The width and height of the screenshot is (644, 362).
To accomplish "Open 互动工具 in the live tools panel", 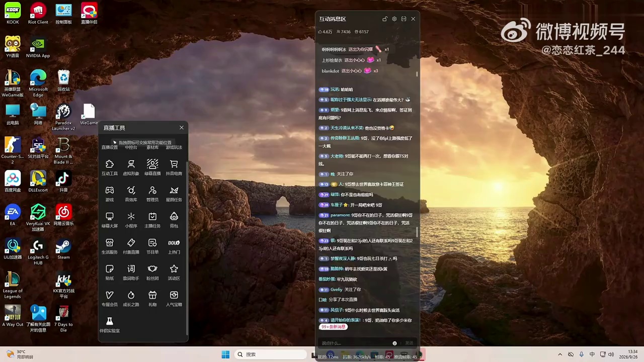I will 110,167.
